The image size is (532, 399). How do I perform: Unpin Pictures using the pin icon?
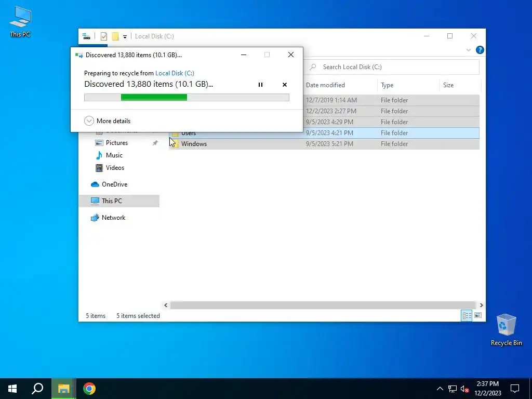pyautogui.click(x=155, y=143)
